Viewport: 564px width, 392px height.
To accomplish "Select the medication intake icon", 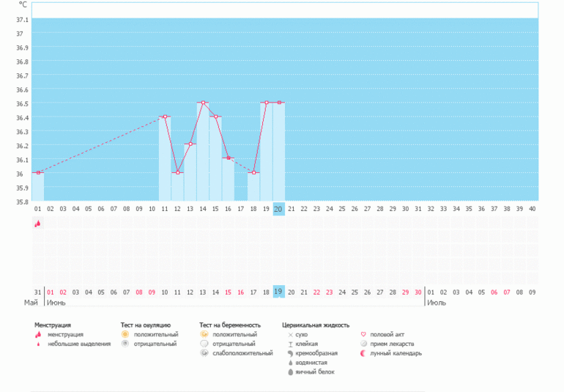I will 363,344.
